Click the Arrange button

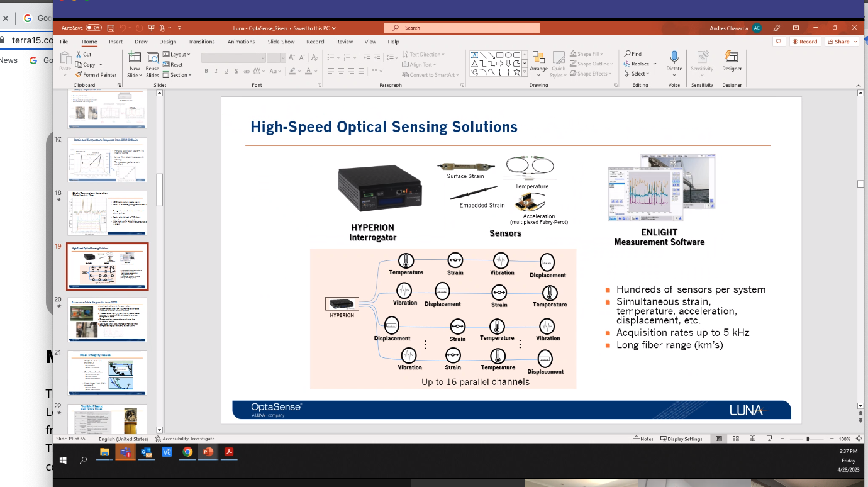tap(538, 64)
